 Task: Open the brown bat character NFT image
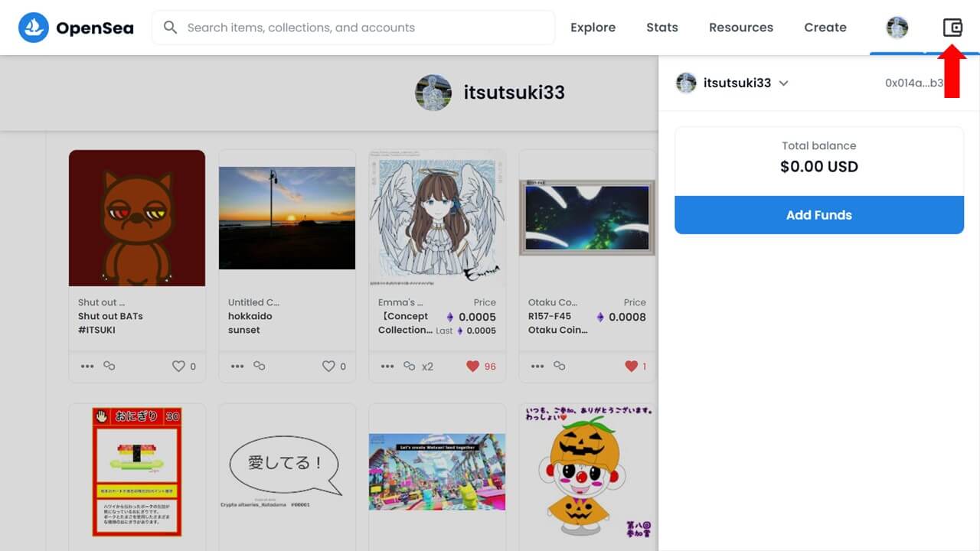[137, 218]
